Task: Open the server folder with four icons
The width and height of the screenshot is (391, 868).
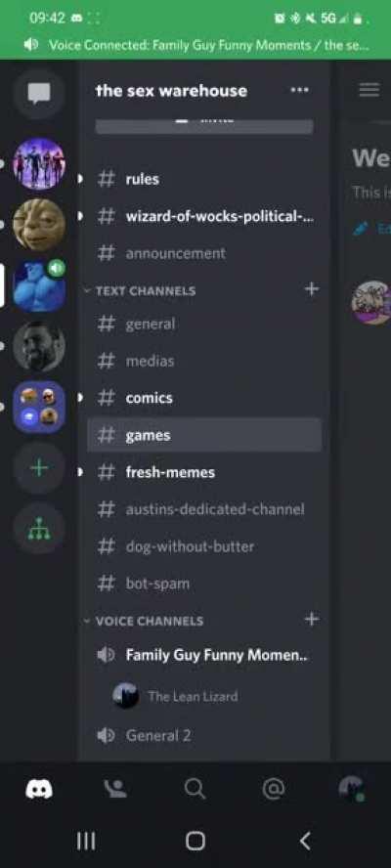Action: [39, 407]
